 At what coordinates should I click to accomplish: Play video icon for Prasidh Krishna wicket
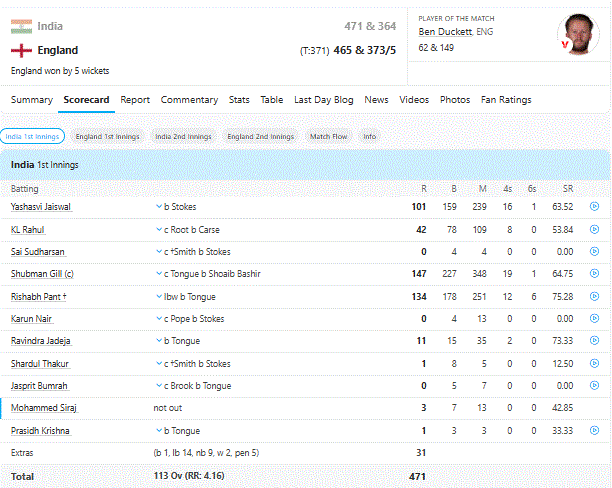click(594, 430)
